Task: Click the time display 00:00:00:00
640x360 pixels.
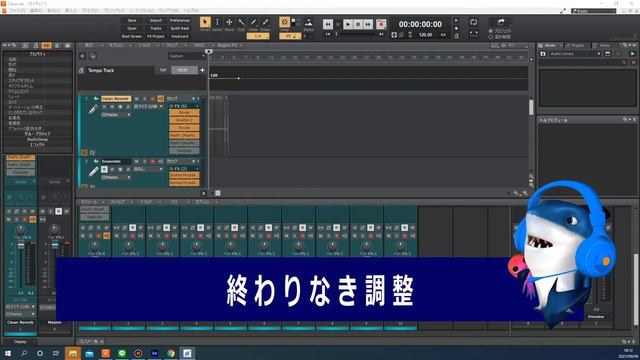Action: pos(420,24)
